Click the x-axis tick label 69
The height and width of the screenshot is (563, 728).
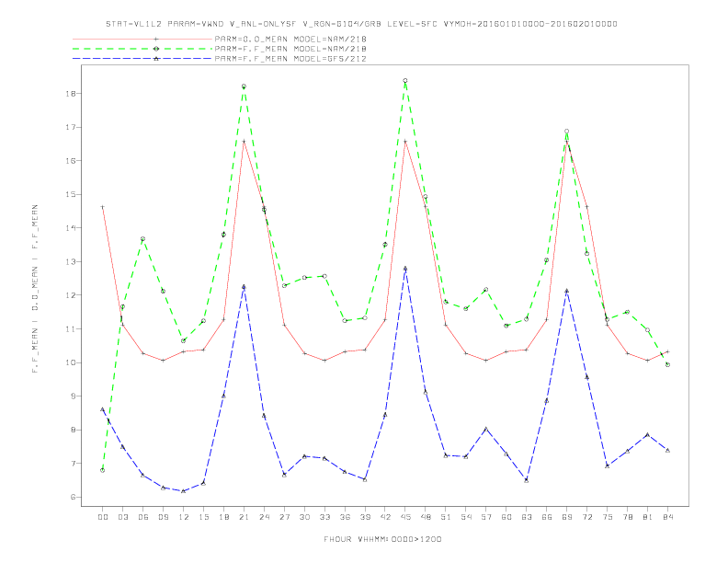(567, 517)
